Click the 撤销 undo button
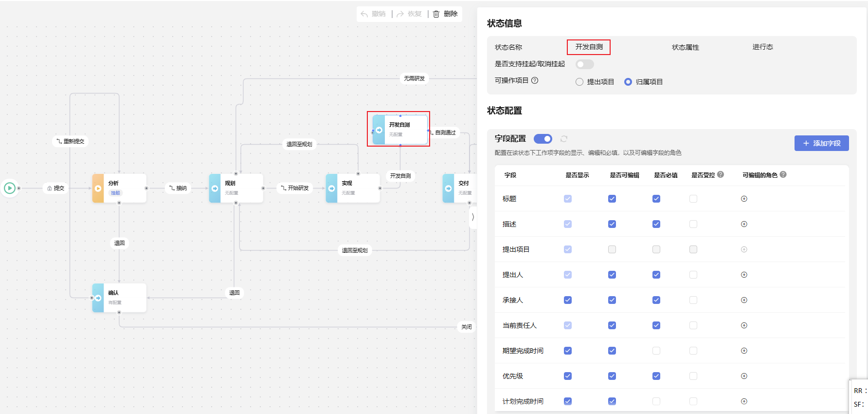This screenshot has width=868, height=414. pyautogui.click(x=374, y=14)
